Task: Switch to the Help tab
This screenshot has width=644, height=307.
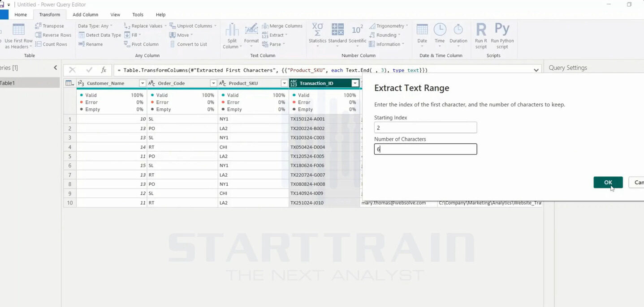Action: (x=160, y=15)
